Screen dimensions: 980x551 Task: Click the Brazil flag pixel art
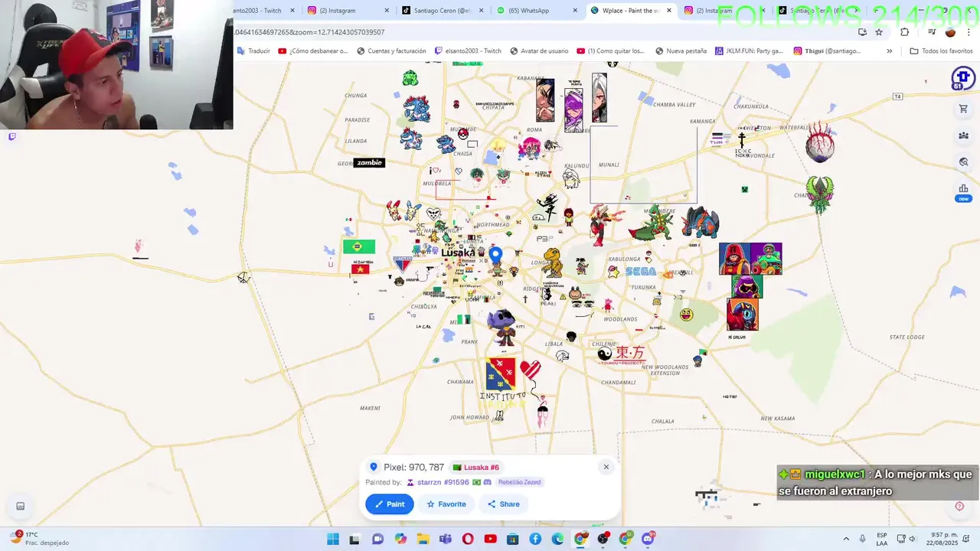pos(359,246)
